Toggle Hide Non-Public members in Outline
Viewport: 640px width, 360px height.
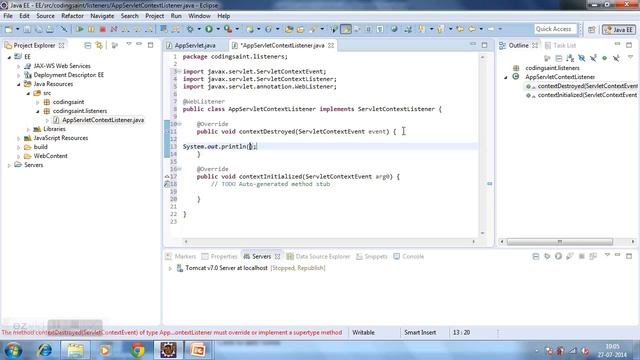pos(604,58)
